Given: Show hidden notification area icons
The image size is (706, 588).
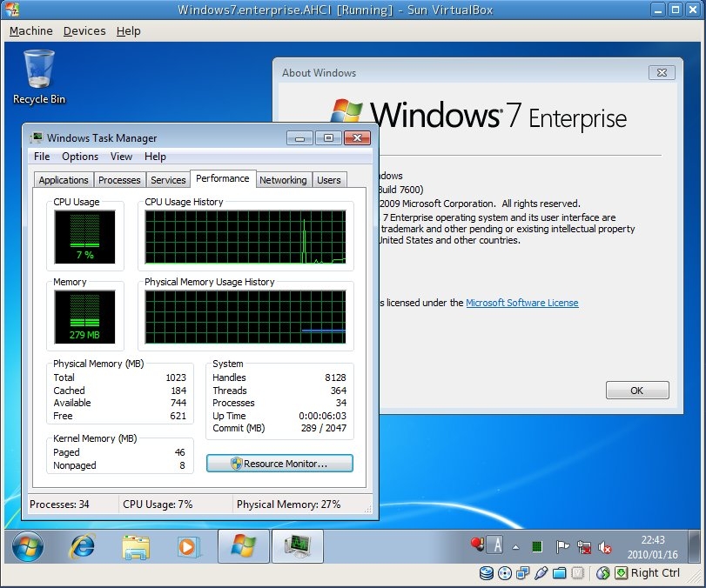Looking at the screenshot, I should coord(516,547).
